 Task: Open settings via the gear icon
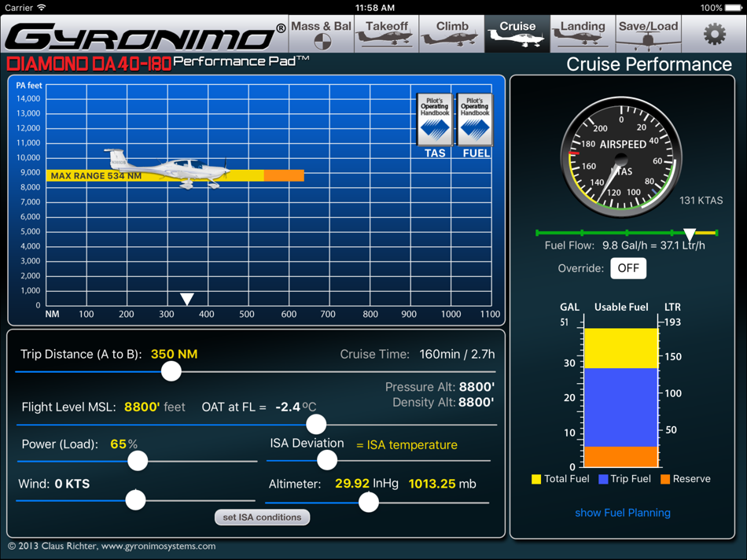point(715,34)
